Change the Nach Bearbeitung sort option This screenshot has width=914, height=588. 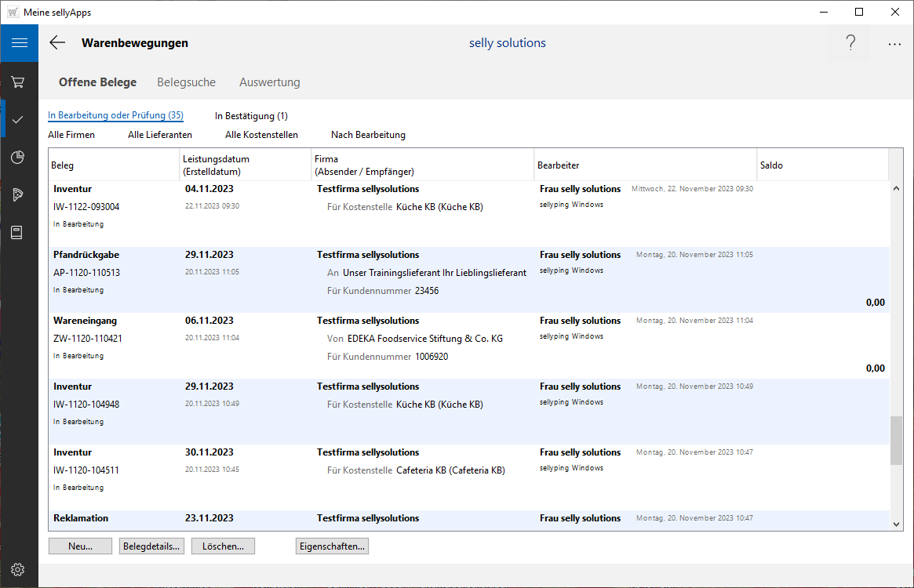tap(368, 135)
